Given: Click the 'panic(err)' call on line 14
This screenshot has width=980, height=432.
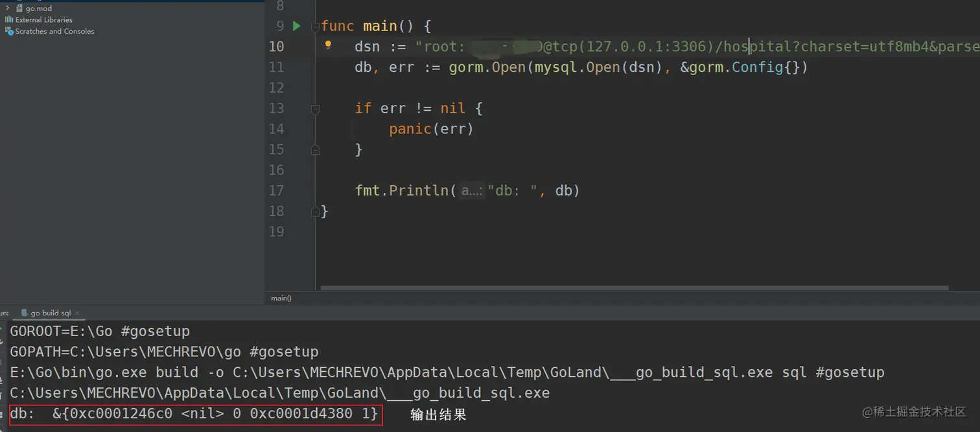Looking at the screenshot, I should click(432, 129).
